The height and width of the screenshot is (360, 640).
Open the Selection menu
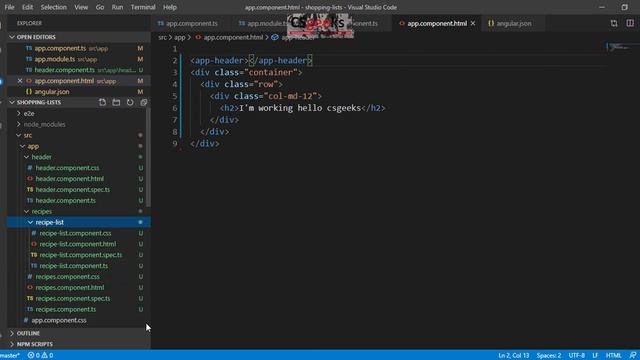point(53,7)
